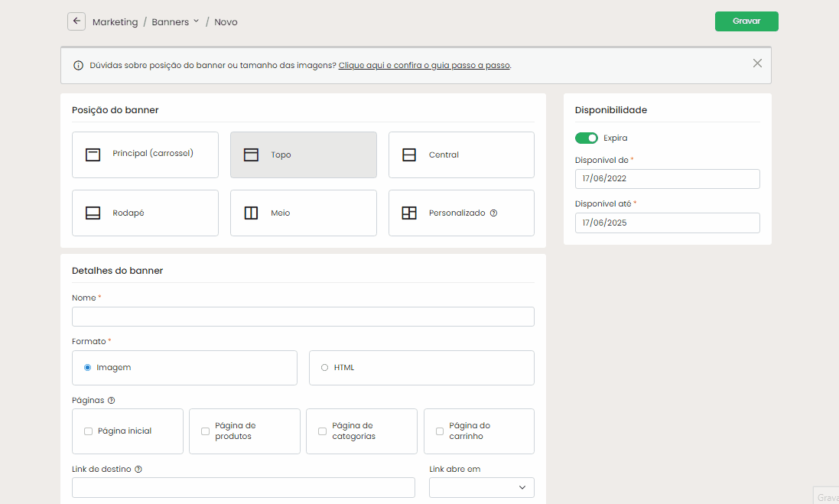The image size is (839, 504).
Task: Pick the Rodapé banner position
Action: [145, 213]
